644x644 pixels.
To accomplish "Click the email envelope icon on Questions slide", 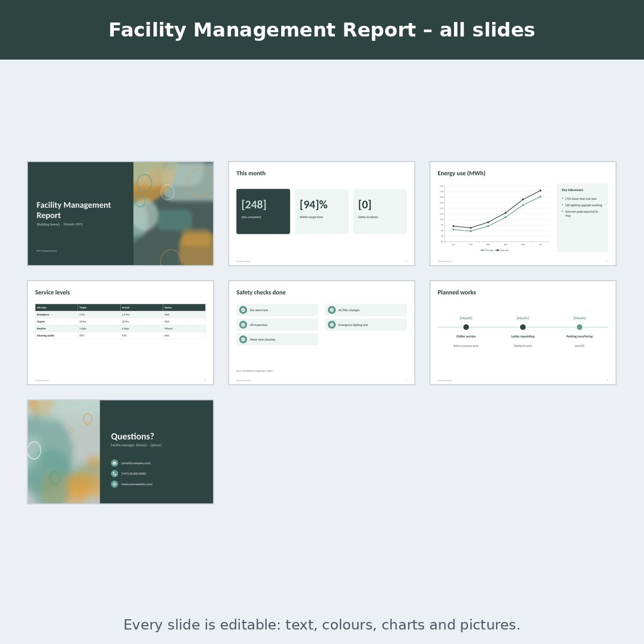I will tap(114, 463).
